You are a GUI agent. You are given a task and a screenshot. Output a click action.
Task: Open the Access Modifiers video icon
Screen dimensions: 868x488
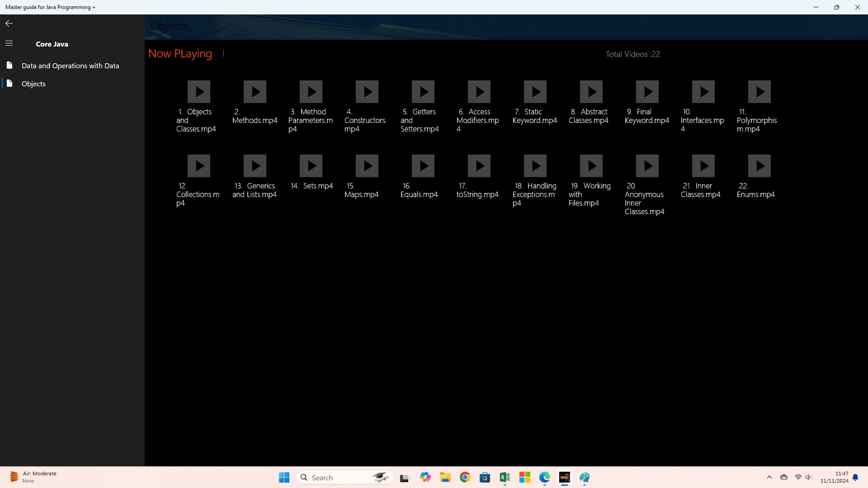click(479, 92)
